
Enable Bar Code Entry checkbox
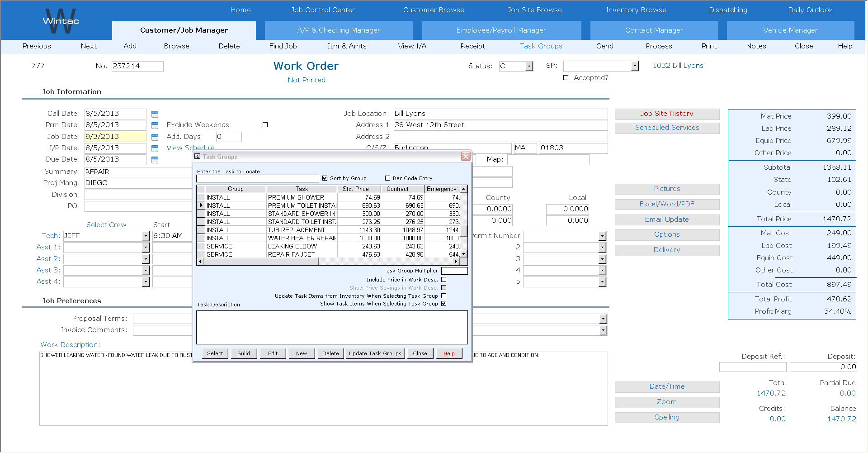pos(387,178)
